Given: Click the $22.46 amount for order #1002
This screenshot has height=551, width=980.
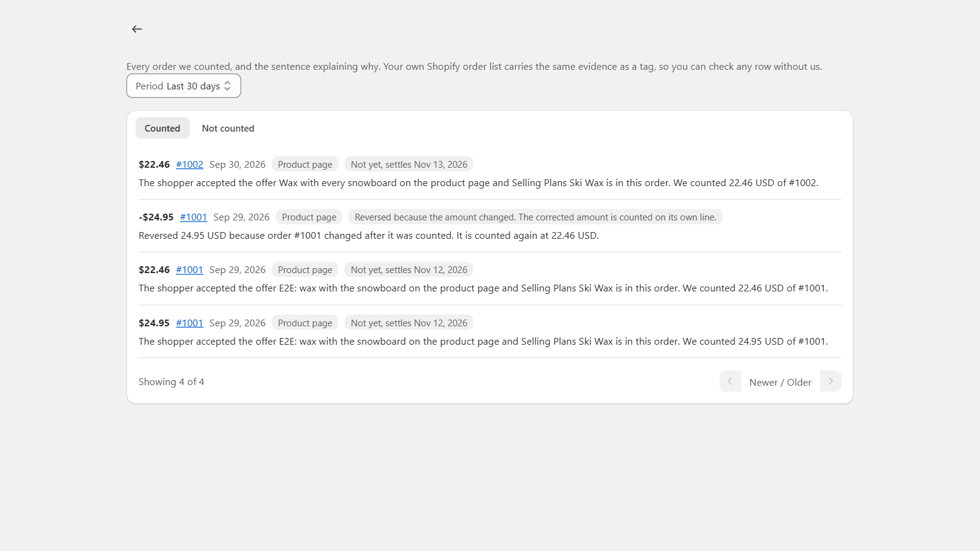Looking at the screenshot, I should [154, 164].
